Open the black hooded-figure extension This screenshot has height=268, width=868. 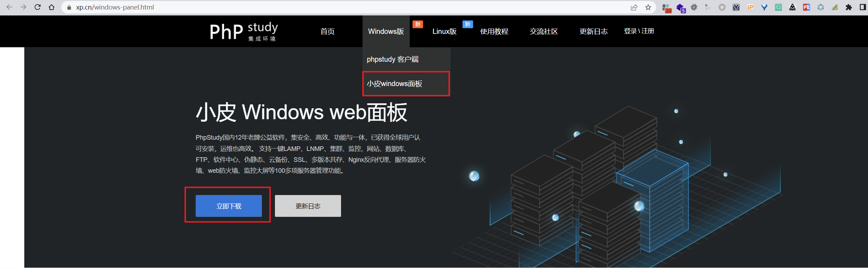click(792, 7)
